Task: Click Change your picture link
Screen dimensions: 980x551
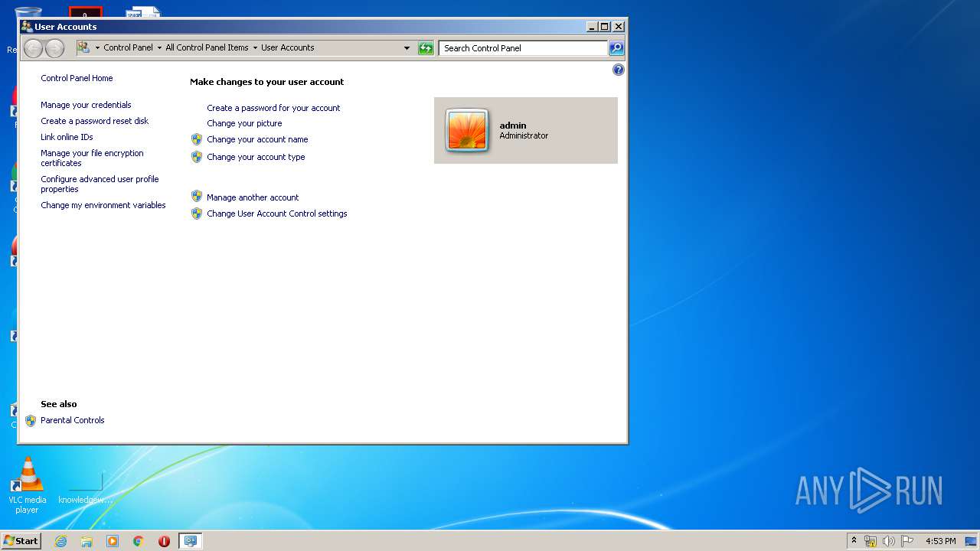Action: [244, 123]
